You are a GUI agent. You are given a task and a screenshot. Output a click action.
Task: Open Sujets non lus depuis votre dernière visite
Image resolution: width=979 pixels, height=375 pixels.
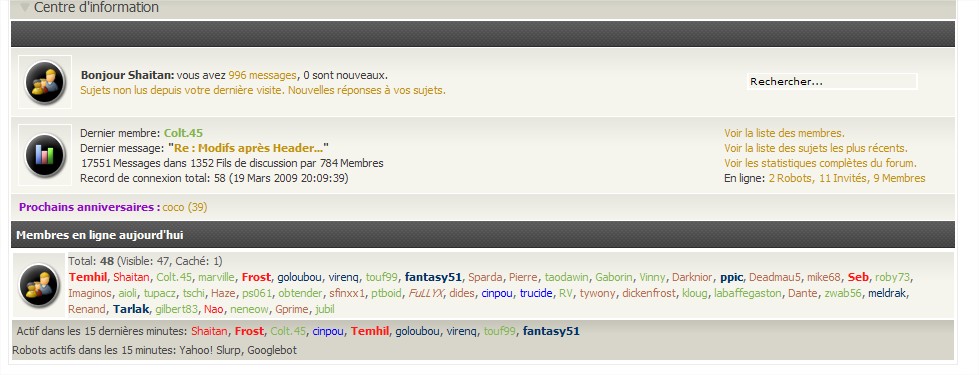183,90
